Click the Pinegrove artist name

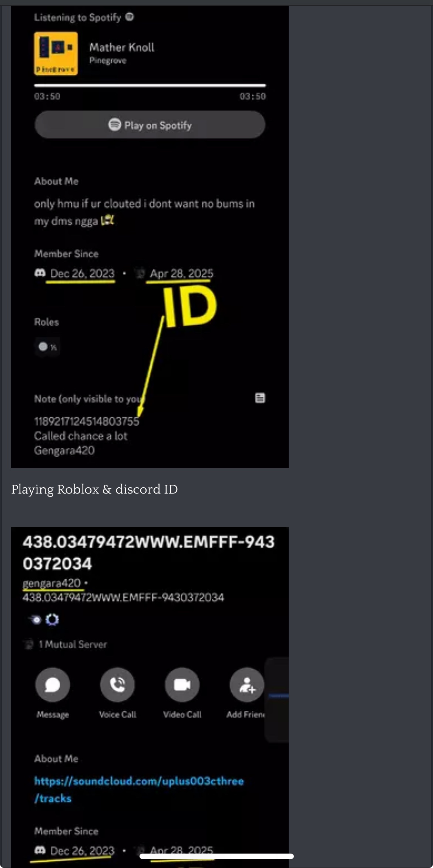pyautogui.click(x=108, y=61)
